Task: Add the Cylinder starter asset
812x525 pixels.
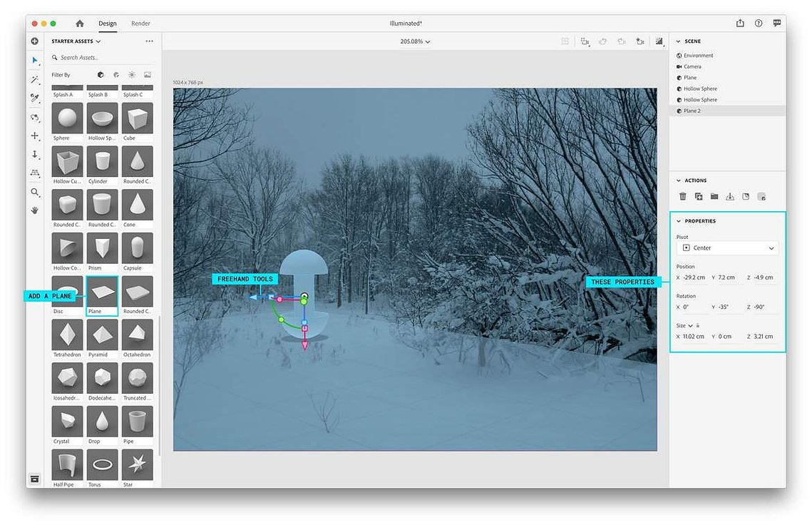Action: pyautogui.click(x=102, y=162)
